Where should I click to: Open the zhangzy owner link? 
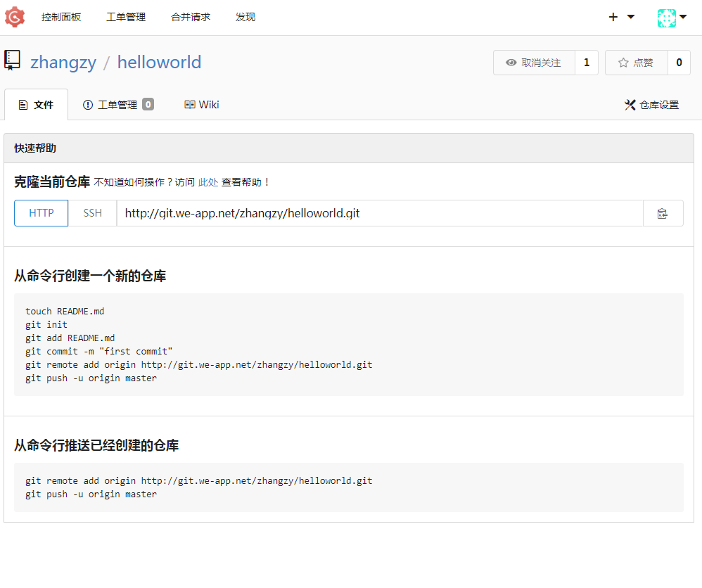(63, 62)
